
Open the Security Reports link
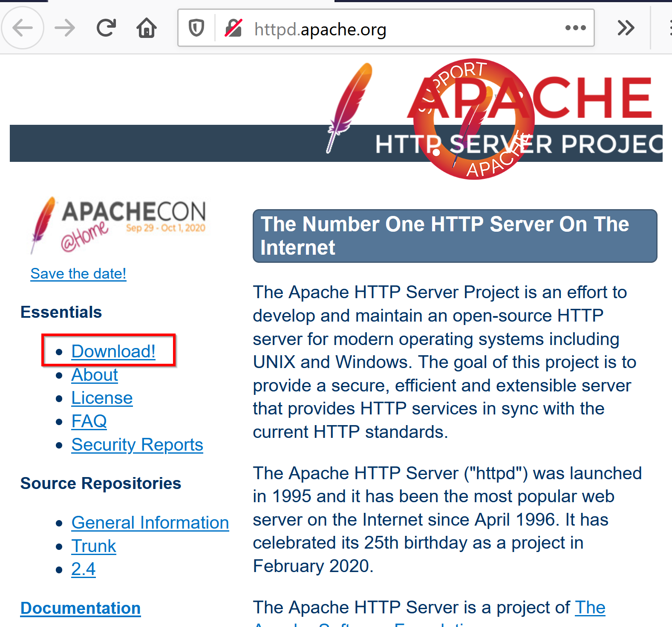[x=137, y=445]
